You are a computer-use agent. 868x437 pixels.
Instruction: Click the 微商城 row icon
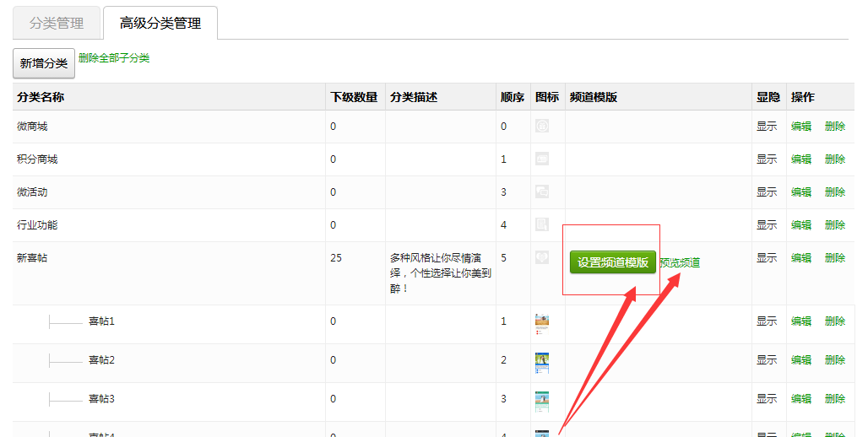(x=542, y=126)
